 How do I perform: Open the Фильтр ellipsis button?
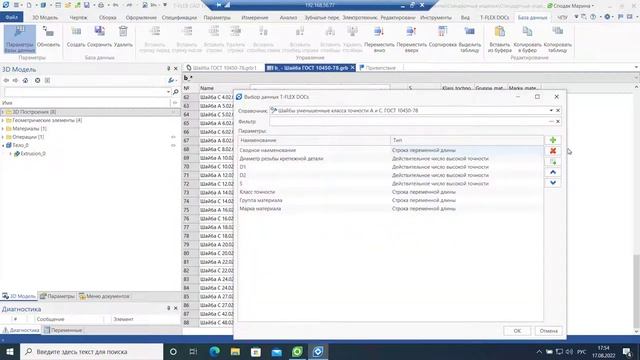click(x=551, y=122)
